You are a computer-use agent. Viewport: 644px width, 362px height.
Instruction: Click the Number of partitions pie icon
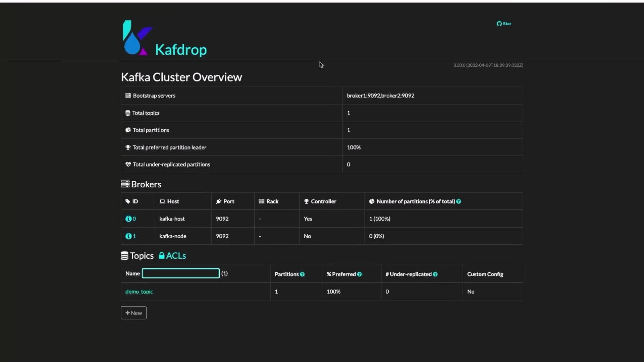point(372,201)
